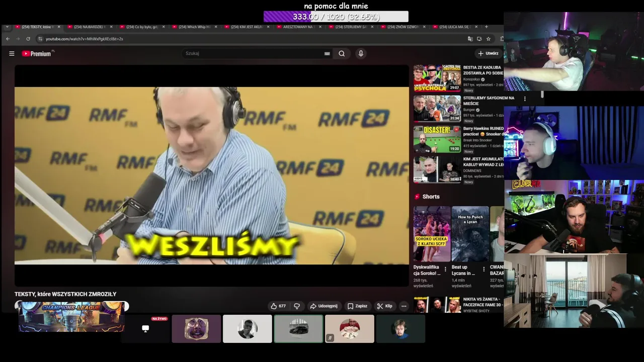Switch to tab ZNÓW DZWONI
644x362 pixels.
(x=403, y=27)
